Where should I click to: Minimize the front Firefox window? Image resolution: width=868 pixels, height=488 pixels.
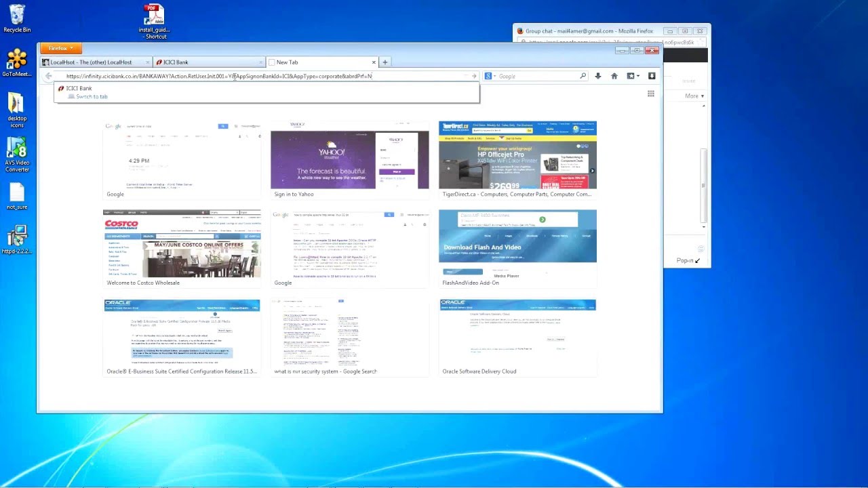(622, 51)
